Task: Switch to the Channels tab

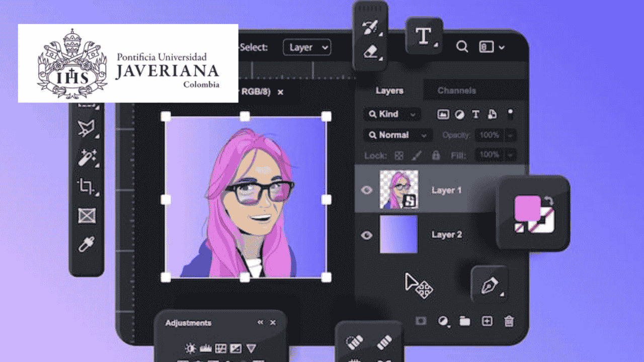Action: click(x=456, y=90)
